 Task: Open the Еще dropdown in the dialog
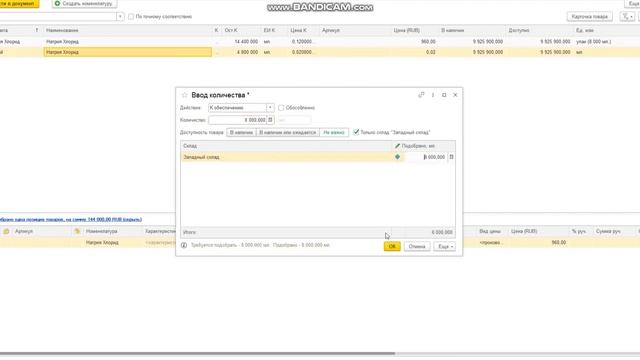[444, 247]
